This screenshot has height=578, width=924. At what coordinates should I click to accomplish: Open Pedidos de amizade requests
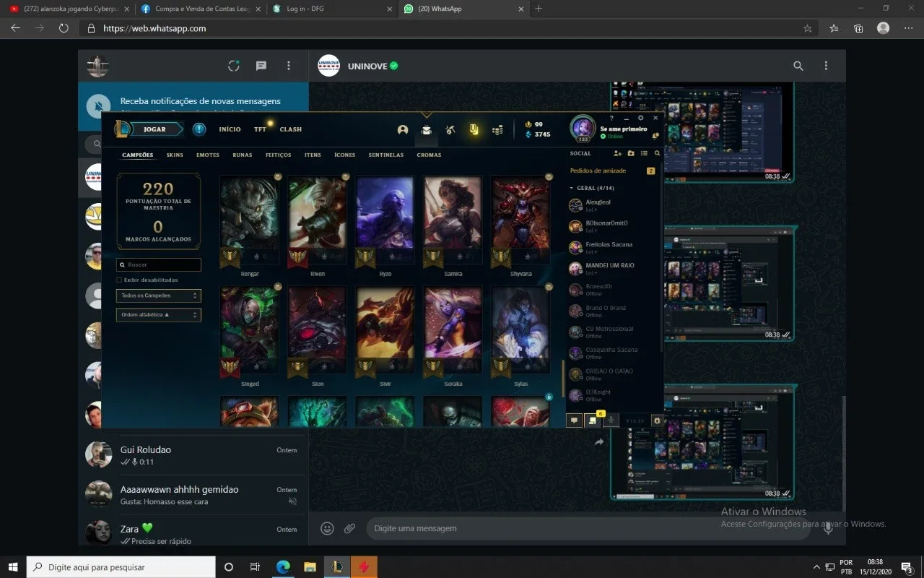tap(598, 171)
